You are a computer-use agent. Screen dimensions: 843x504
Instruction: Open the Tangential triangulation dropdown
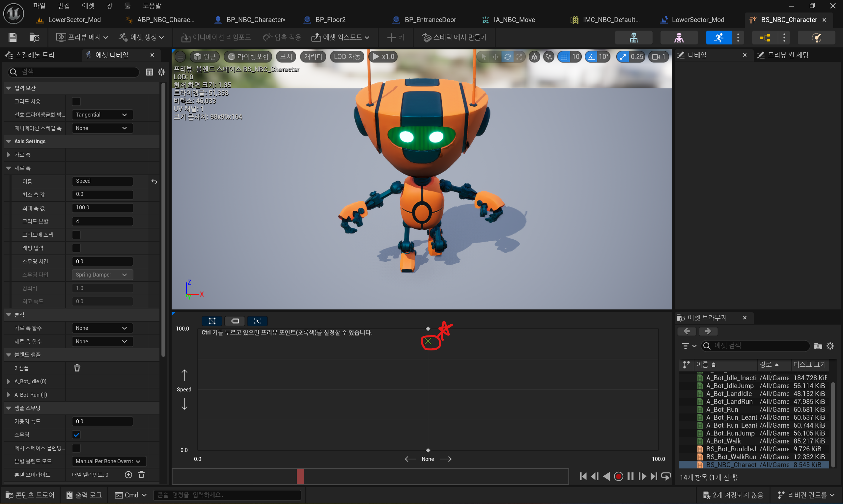(102, 115)
